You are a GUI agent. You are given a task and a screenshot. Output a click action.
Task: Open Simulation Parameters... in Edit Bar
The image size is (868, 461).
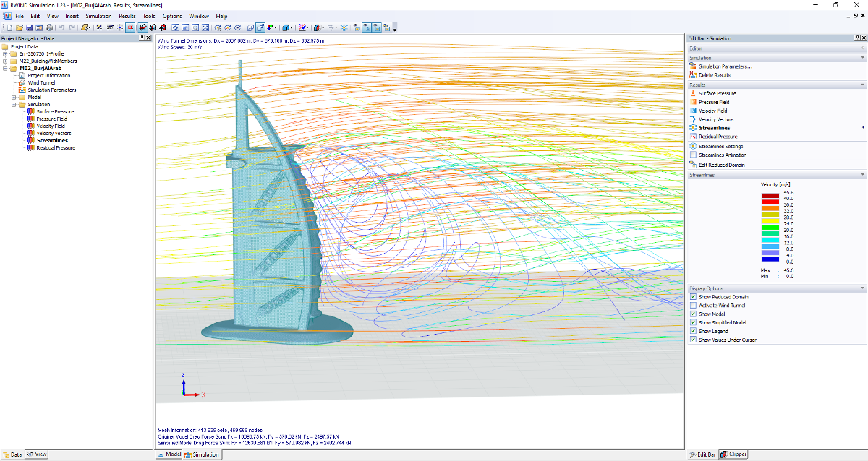[x=726, y=66]
